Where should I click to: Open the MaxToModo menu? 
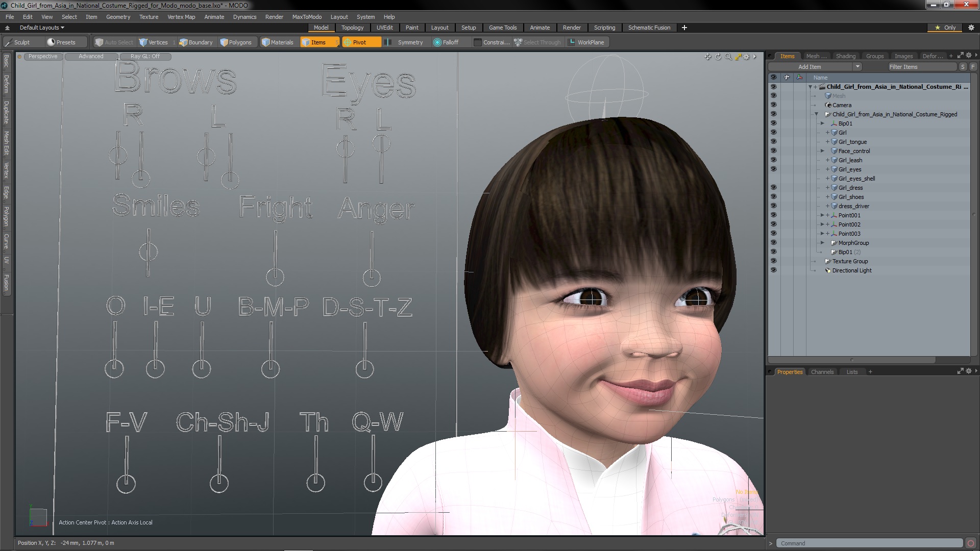click(x=307, y=17)
